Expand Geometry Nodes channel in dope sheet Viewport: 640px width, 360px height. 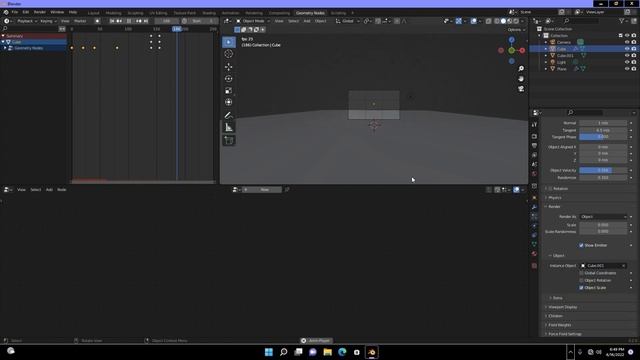[5, 48]
